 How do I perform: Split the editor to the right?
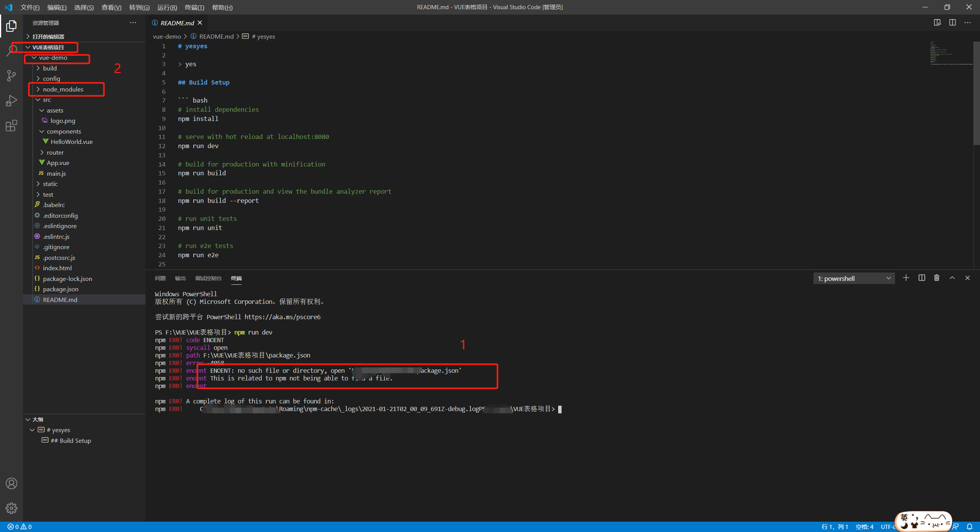(x=952, y=23)
